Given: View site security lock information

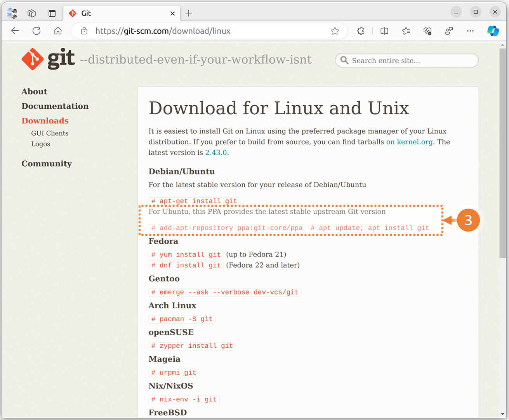Looking at the screenshot, I should coord(84,31).
